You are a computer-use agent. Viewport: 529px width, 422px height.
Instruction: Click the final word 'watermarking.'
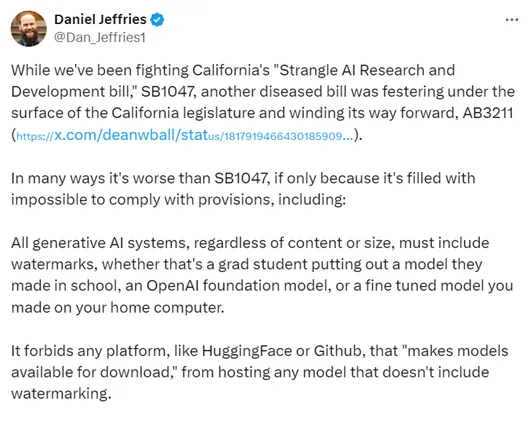tap(61, 394)
